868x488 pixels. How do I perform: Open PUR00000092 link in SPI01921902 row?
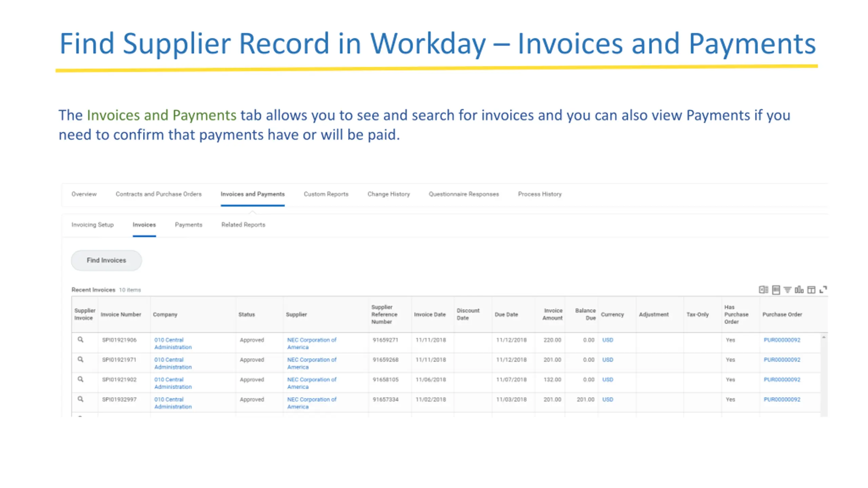click(782, 380)
